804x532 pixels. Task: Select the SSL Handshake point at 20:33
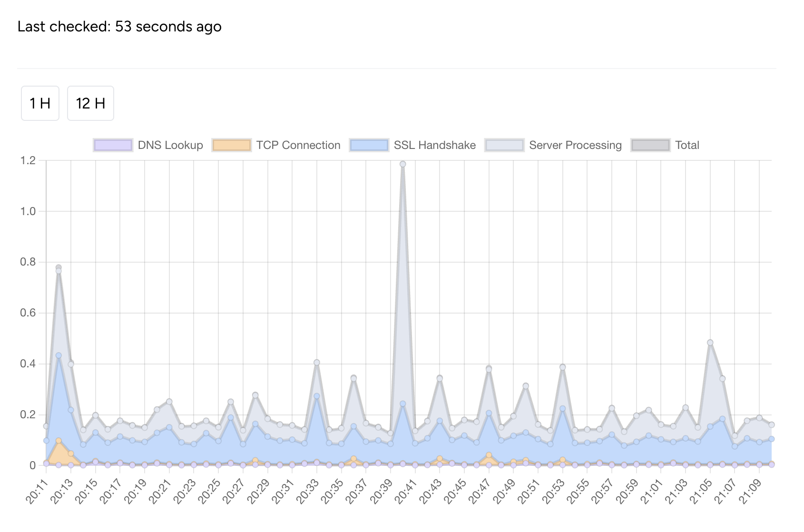317,396
